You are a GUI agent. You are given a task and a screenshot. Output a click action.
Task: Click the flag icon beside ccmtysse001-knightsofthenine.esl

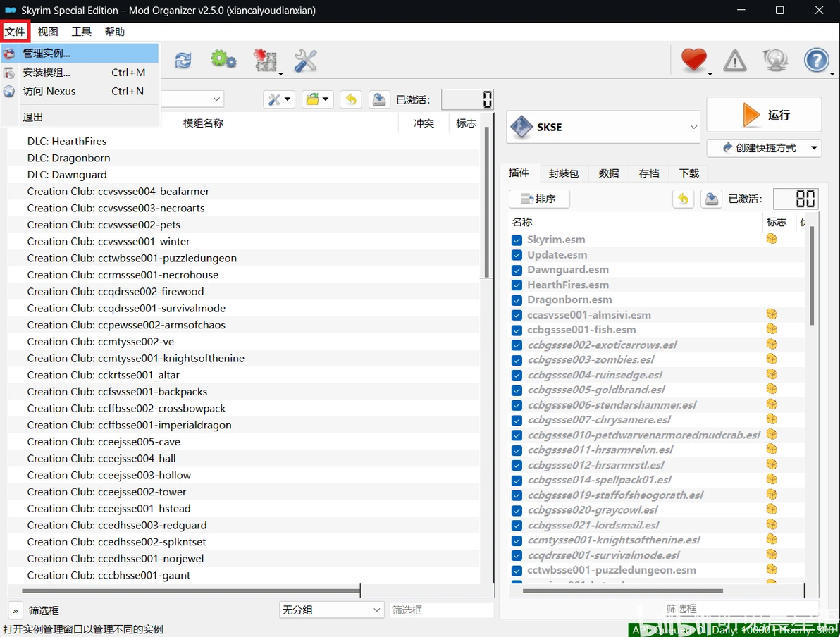point(772,539)
